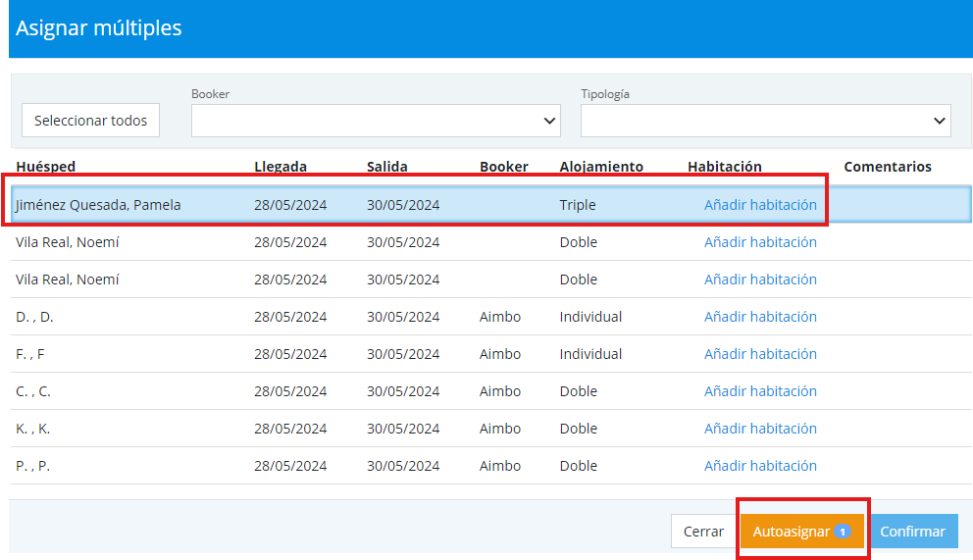The image size is (973, 560).
Task: Click the count badge on Autoasignar
Action: click(842, 532)
